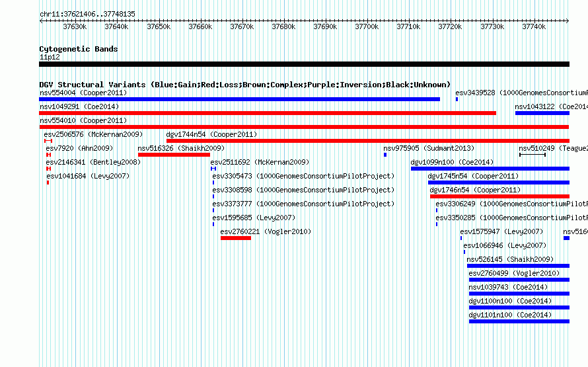588x367 pixels.
Task: Click the 37700k ruler tick label
Action: 367,26
